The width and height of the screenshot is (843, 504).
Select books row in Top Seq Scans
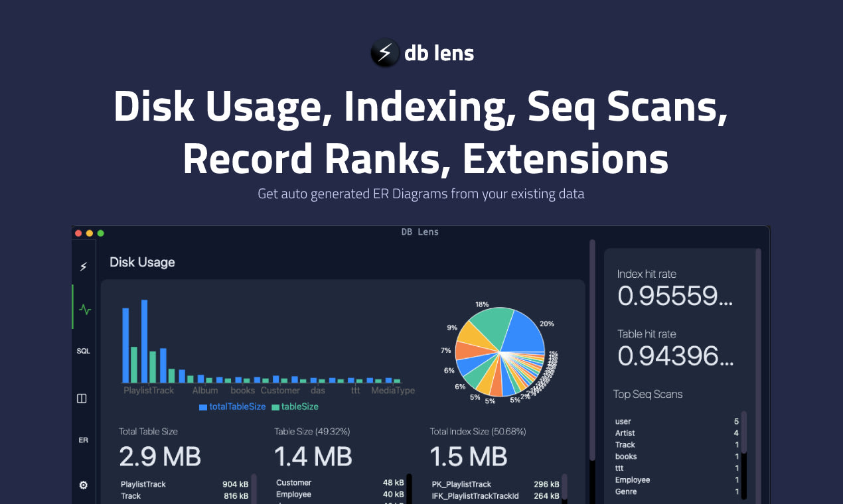(x=677, y=457)
